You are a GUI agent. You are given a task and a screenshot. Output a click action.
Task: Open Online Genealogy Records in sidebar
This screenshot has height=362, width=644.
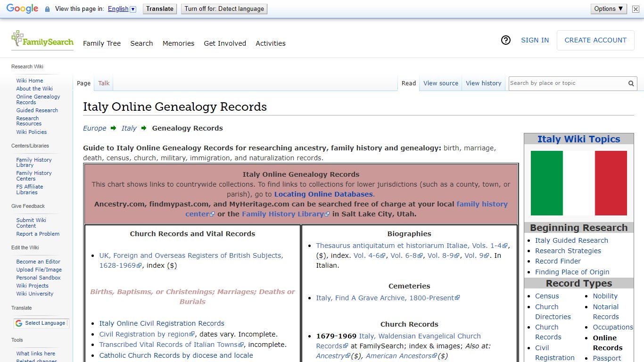coord(38,99)
